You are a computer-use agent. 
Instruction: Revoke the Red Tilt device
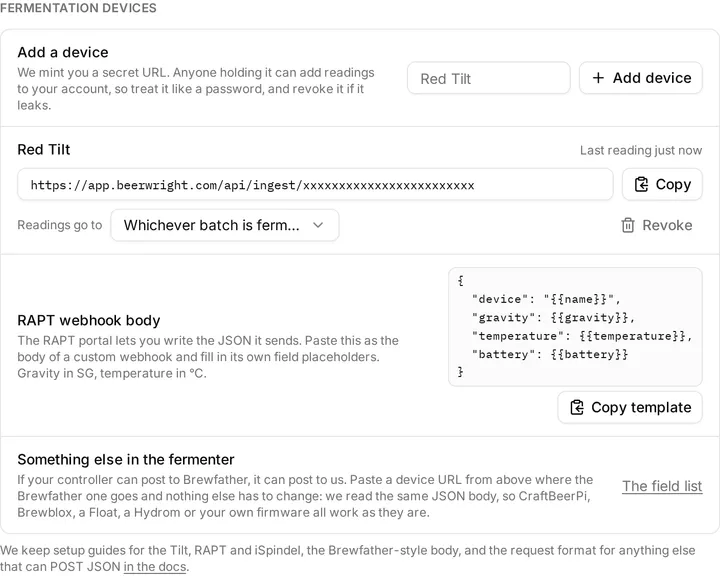coord(657,225)
